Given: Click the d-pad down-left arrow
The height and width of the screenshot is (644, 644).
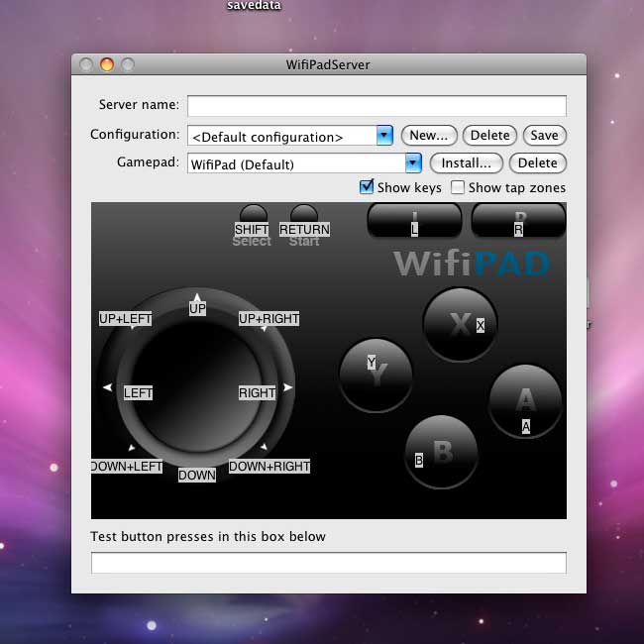Looking at the screenshot, I should tap(132, 447).
